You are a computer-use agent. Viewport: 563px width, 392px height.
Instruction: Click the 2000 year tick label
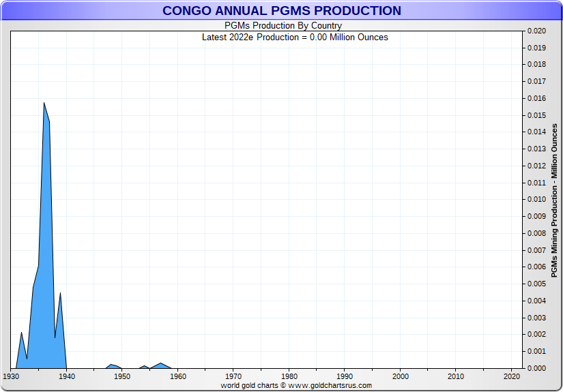(x=401, y=376)
